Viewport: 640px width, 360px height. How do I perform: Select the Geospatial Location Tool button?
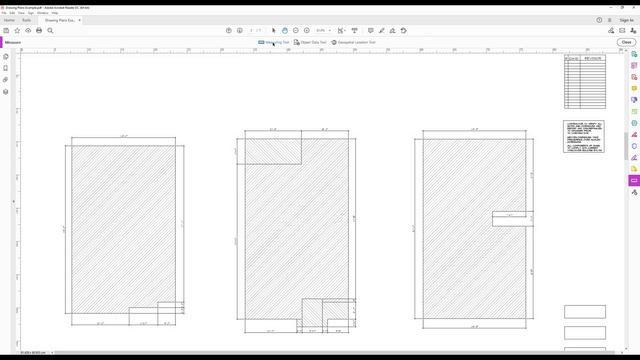click(353, 42)
